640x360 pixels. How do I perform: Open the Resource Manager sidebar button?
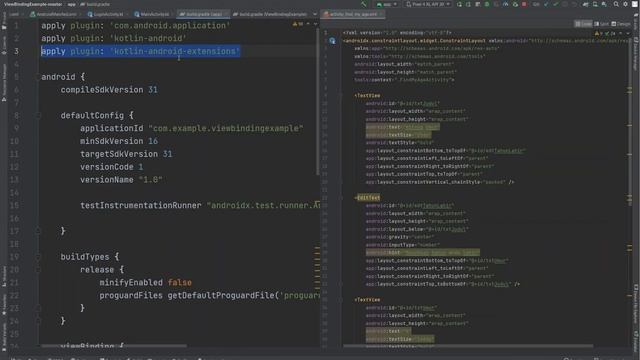(x=4, y=82)
